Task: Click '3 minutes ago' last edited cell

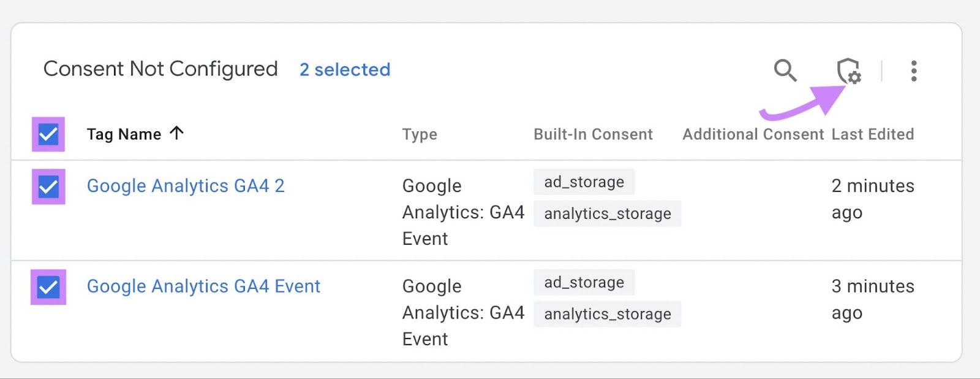Action: [873, 299]
